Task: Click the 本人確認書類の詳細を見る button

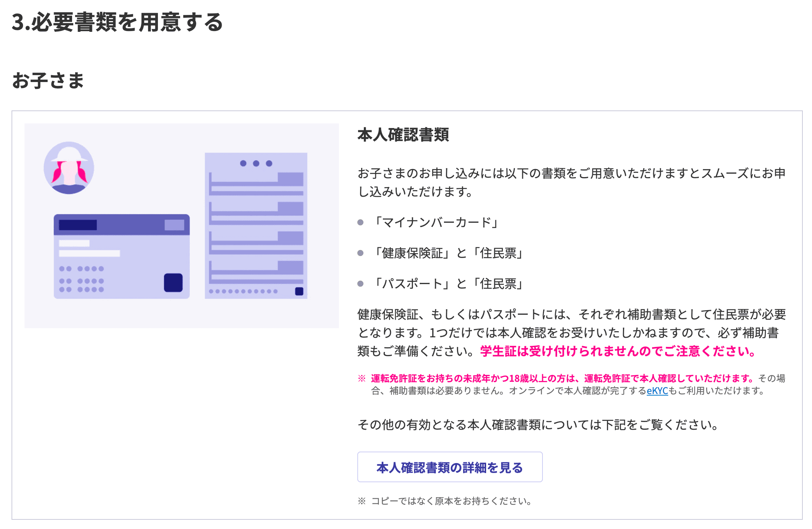Action: 450,467
